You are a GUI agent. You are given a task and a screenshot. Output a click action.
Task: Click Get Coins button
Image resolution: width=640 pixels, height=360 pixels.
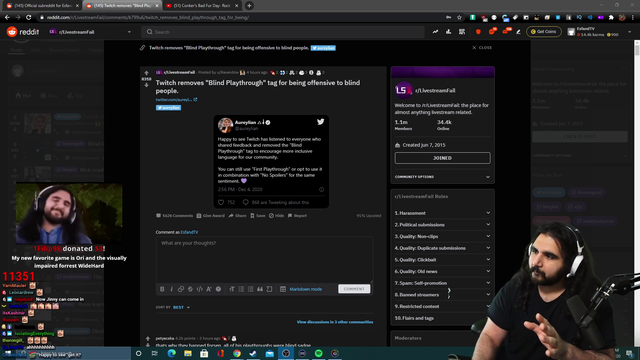click(544, 32)
